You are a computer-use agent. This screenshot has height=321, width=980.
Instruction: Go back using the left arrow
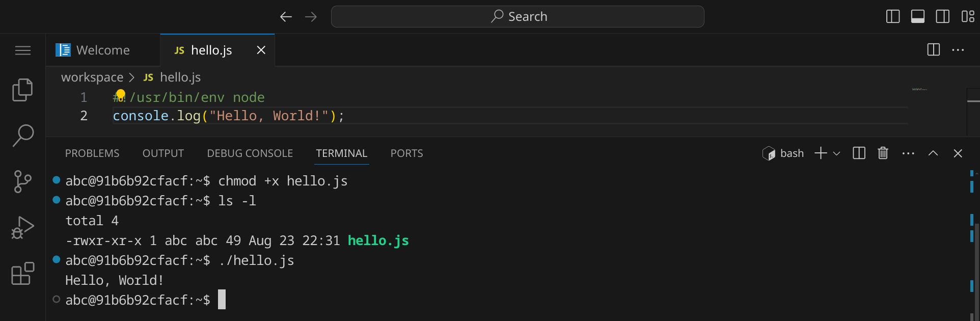point(286,17)
